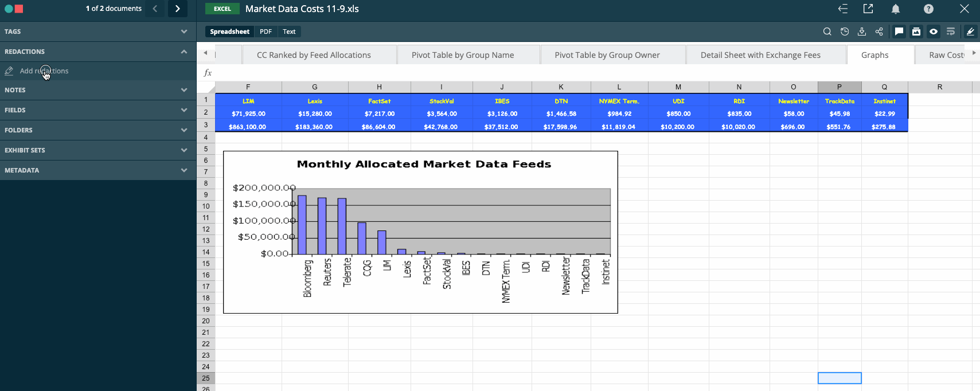980x391 pixels.
Task: Click the fx formula icon
Action: 208,73
